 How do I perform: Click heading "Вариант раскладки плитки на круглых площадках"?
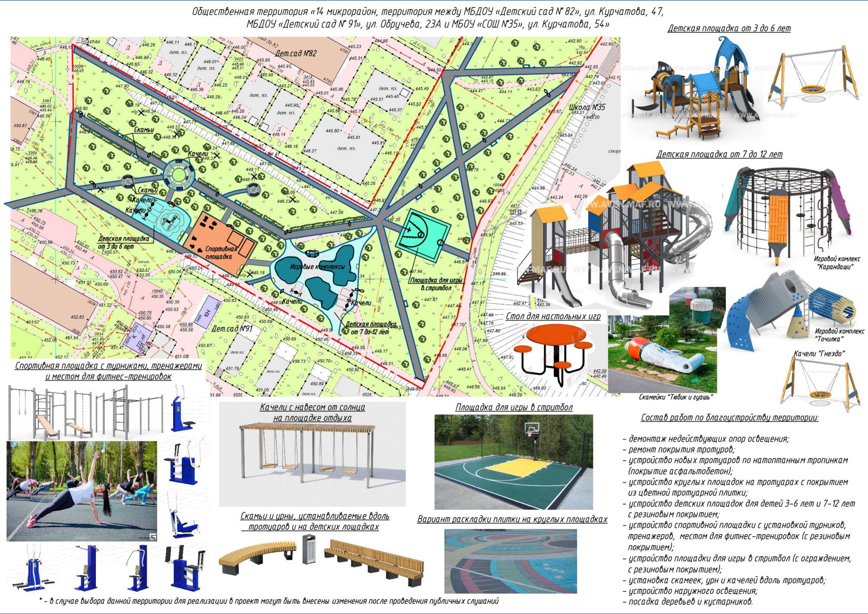click(x=512, y=519)
